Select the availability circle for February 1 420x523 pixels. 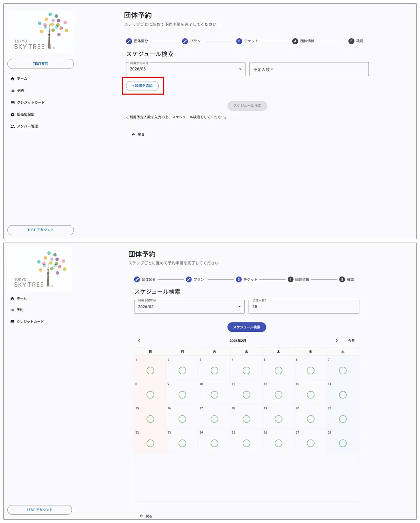click(x=150, y=371)
